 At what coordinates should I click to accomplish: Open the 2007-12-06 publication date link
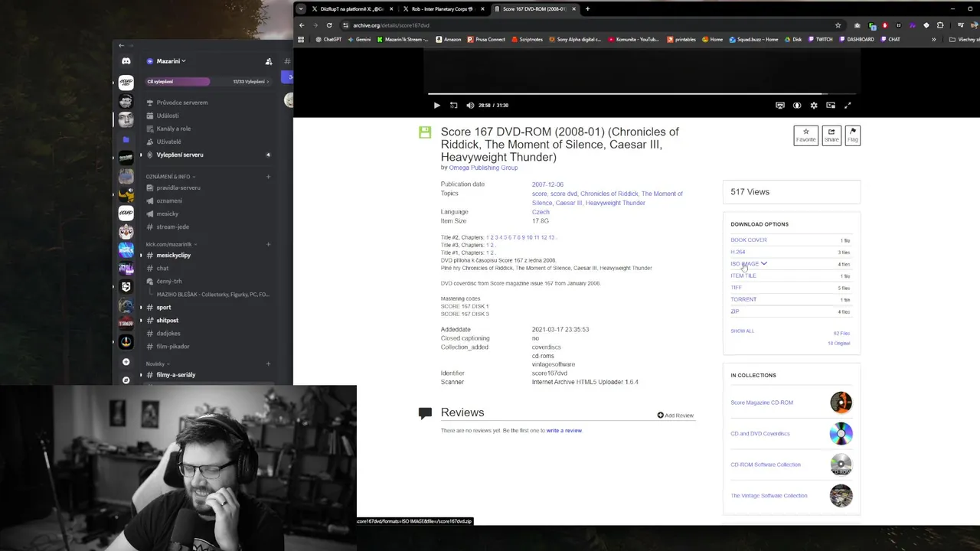547,184
